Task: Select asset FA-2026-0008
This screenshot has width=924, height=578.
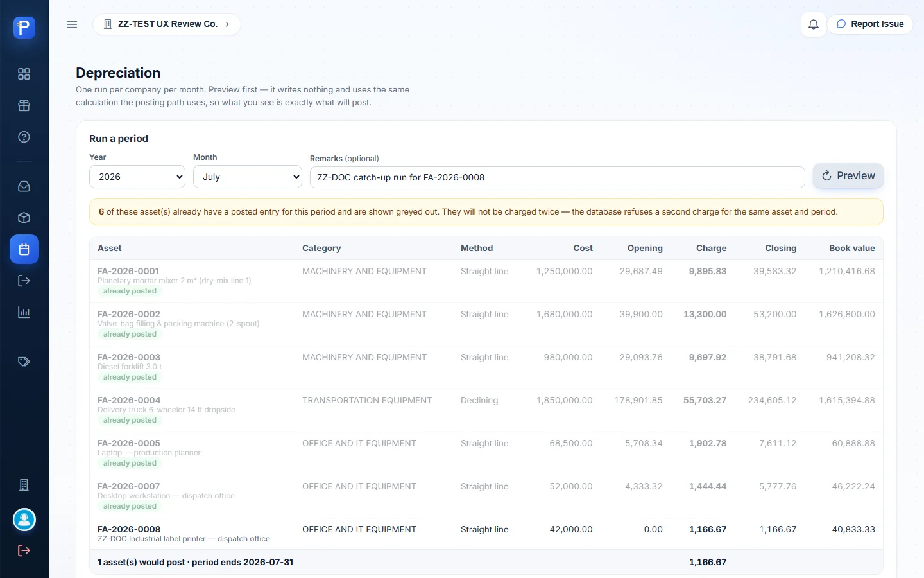Action: point(129,529)
